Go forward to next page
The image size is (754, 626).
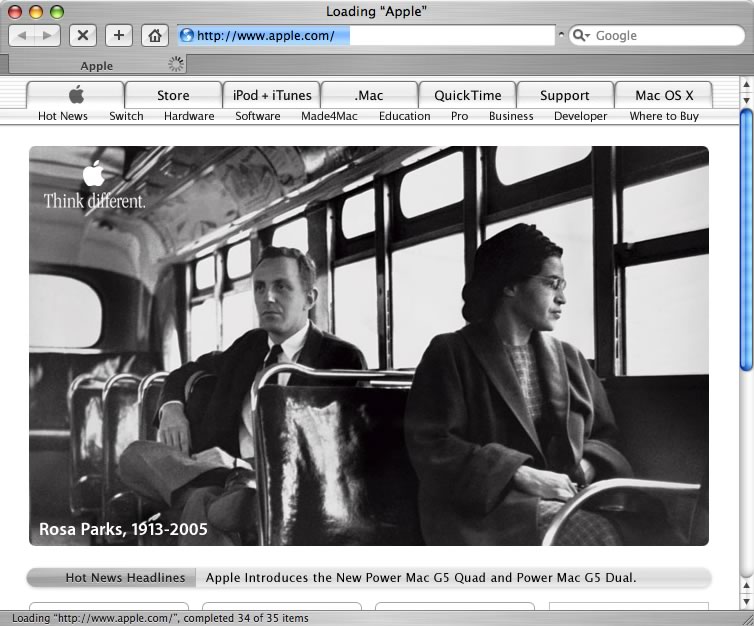click(47, 36)
